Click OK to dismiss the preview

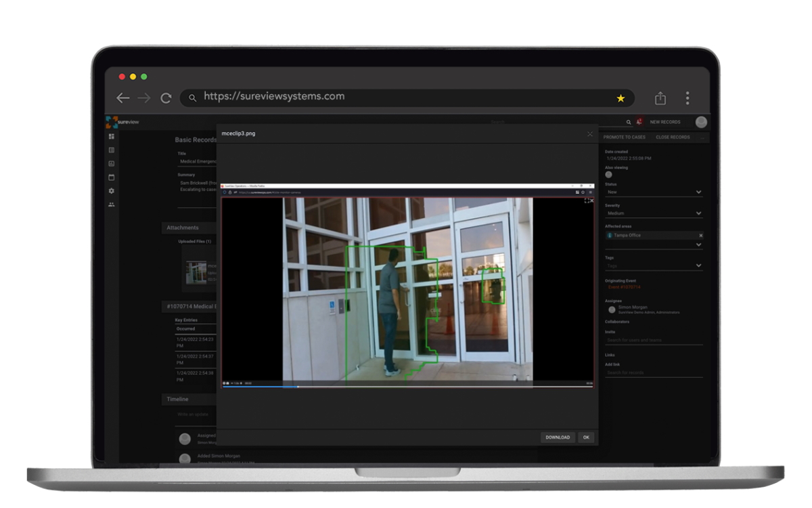pyautogui.click(x=586, y=438)
